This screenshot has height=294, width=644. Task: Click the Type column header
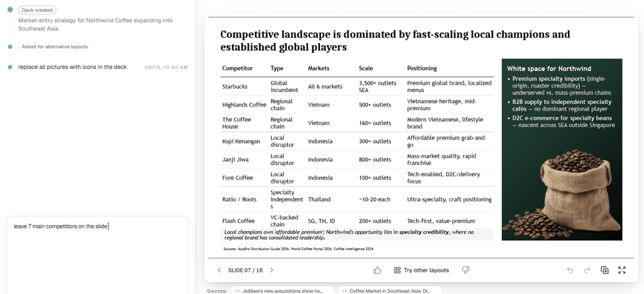277,68
